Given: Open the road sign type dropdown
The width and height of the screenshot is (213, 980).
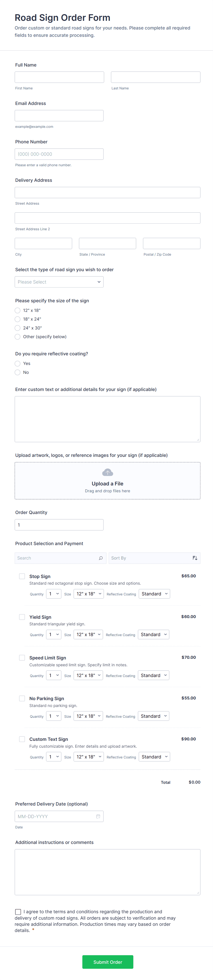Looking at the screenshot, I should click(59, 282).
